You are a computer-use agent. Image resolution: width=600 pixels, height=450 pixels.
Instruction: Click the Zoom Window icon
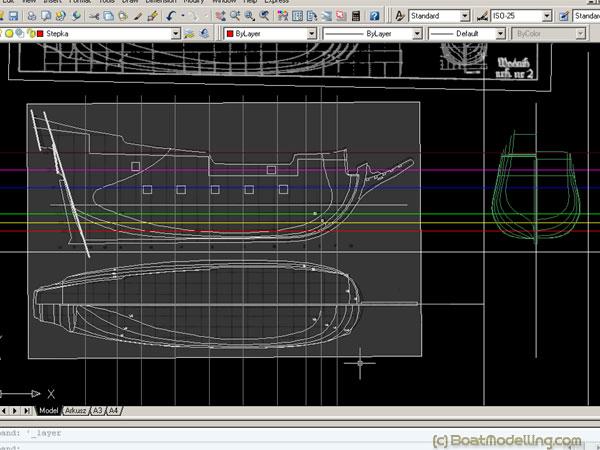(x=249, y=16)
